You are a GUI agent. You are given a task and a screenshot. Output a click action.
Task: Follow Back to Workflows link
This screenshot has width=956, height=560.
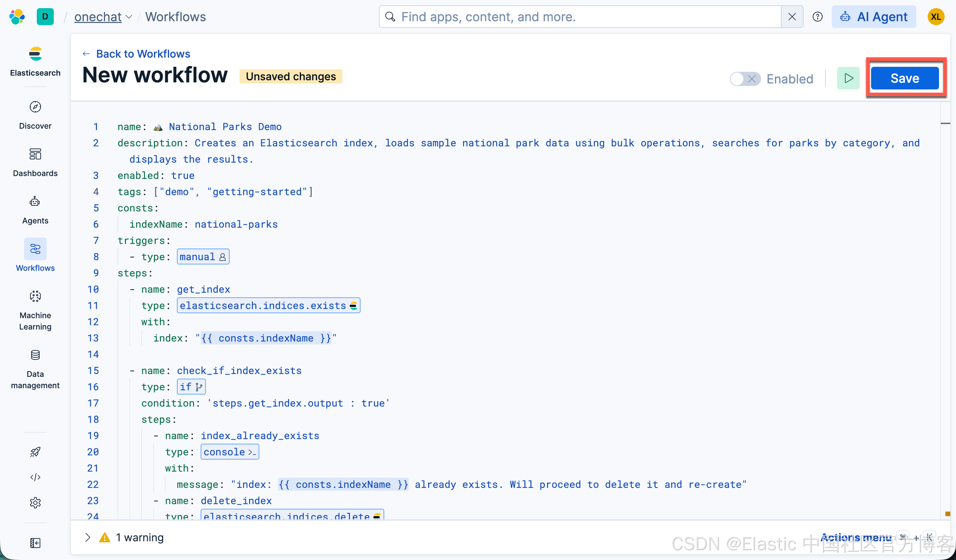pyautogui.click(x=143, y=54)
